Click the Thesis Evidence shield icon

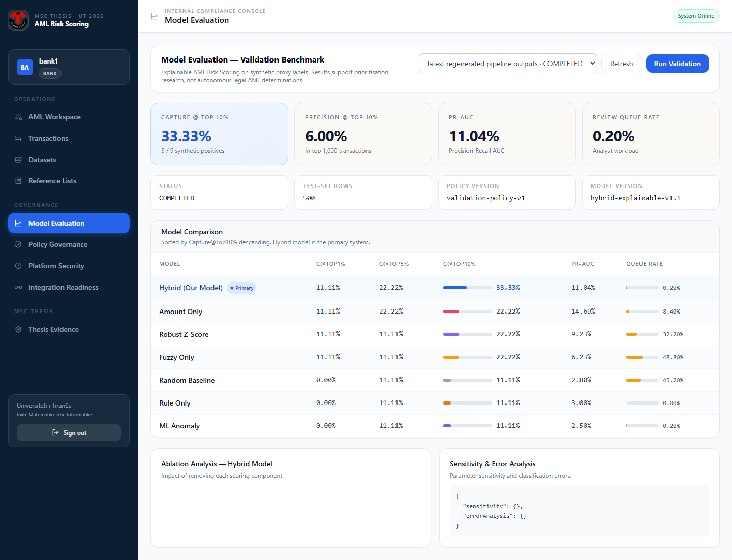pos(18,329)
